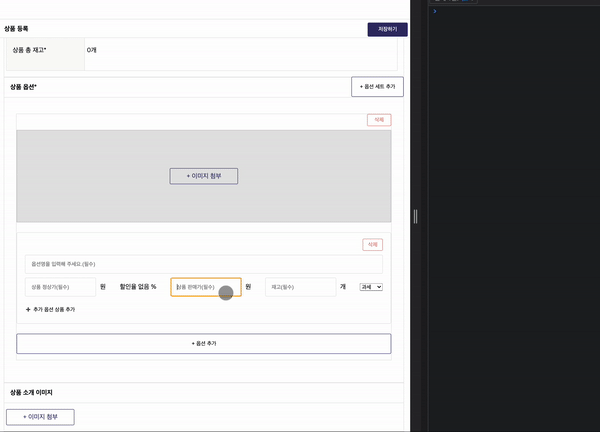Open the 과세 tax type dropdown

371,287
